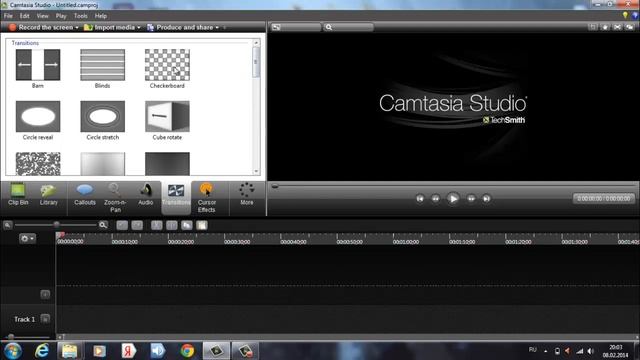The width and height of the screenshot is (640, 360).
Task: Open the Clip Bin tab
Action: point(18,195)
